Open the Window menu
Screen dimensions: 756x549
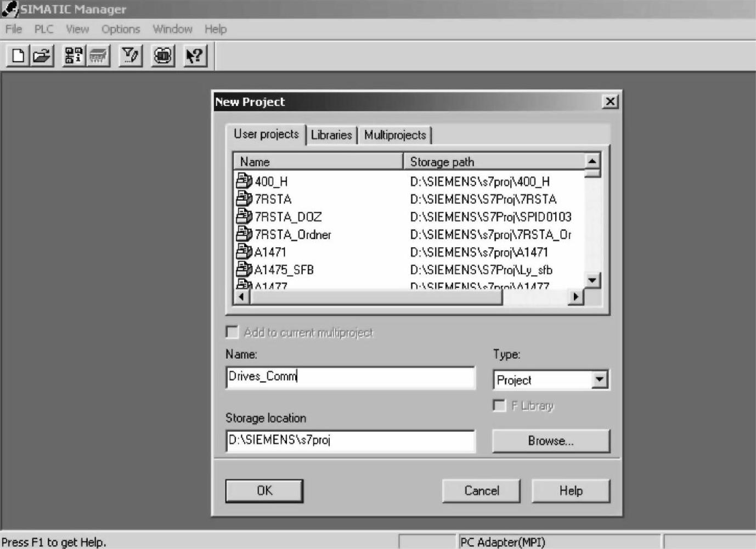point(172,29)
